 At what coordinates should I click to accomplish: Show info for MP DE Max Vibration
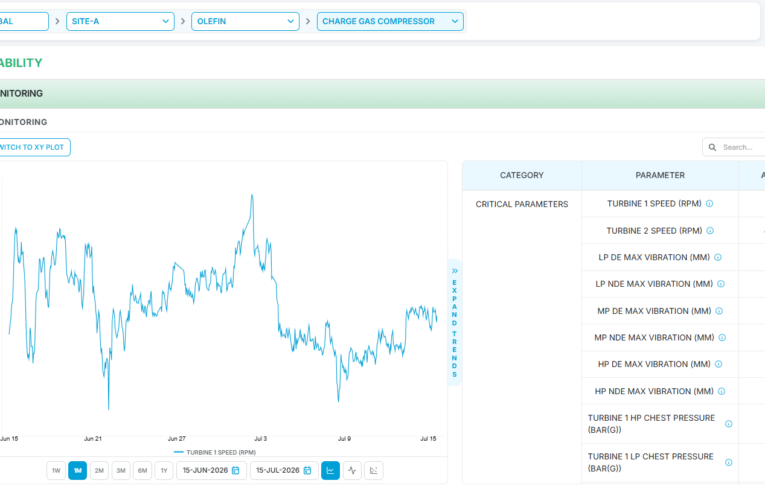[x=719, y=311]
